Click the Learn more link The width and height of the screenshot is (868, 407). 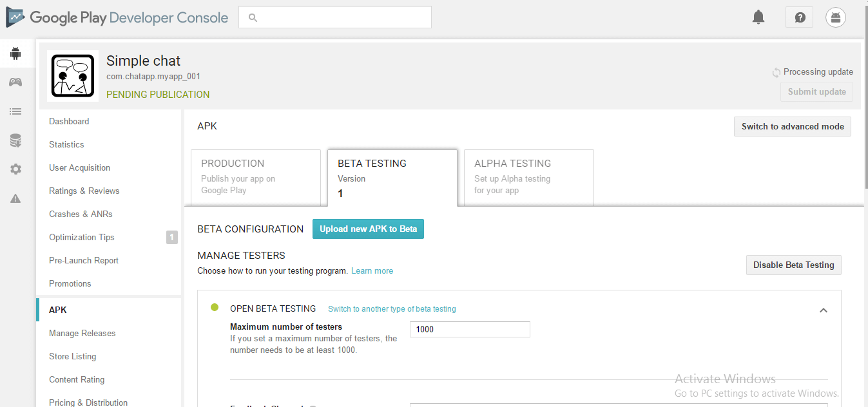tap(372, 271)
